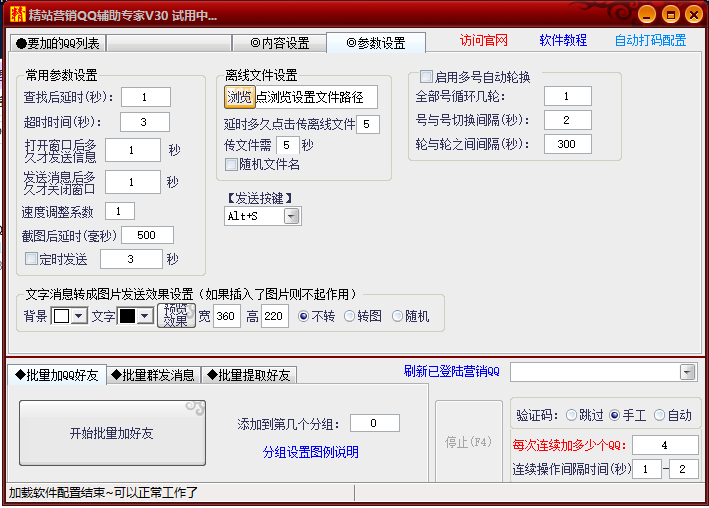Edit the 超时时间(秒) field

point(145,122)
